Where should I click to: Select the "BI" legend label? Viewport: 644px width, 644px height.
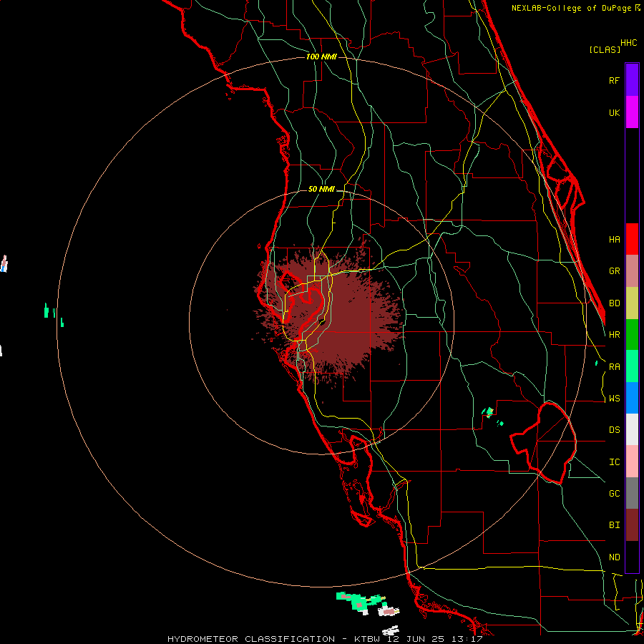pos(614,525)
